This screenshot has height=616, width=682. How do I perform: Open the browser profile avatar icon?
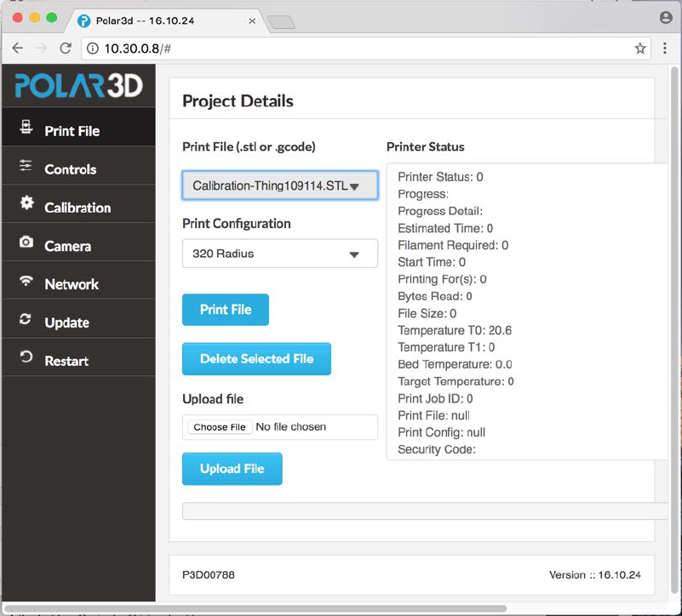point(666,17)
